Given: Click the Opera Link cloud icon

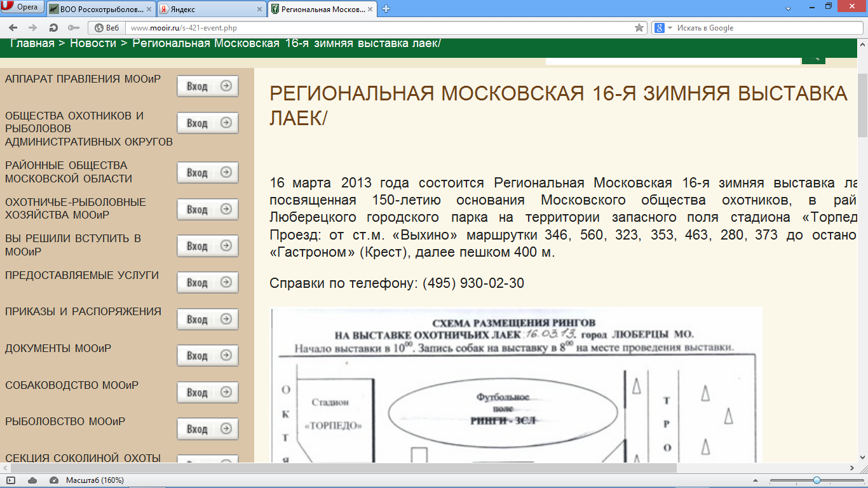Looking at the screenshot, I should tap(32, 480).
